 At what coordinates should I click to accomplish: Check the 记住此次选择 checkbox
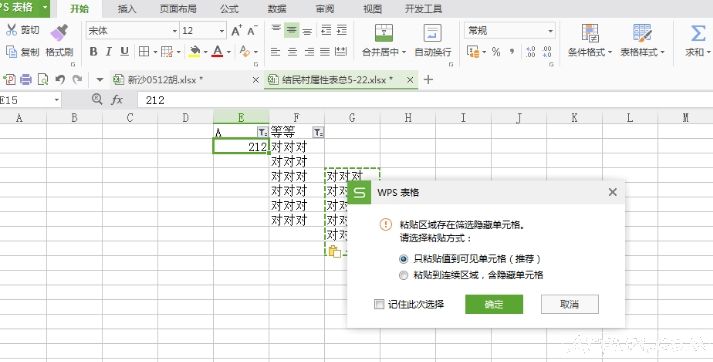point(379,304)
